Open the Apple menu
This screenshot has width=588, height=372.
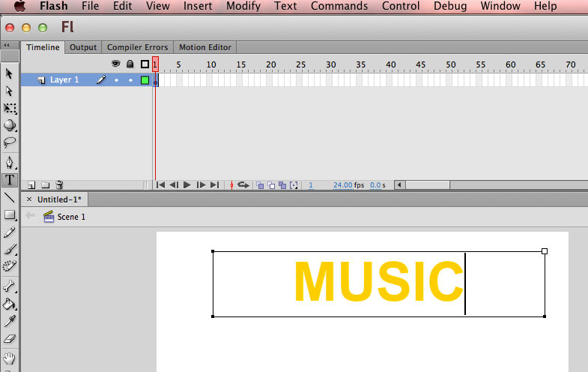point(19,6)
